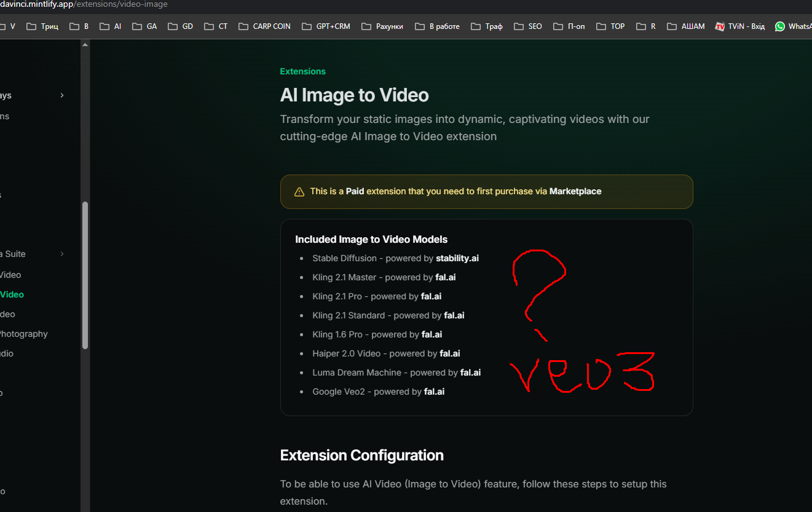Image resolution: width=812 pixels, height=512 pixels.
Task: Click the Luma Dream Machine list entry
Action: [x=396, y=372]
